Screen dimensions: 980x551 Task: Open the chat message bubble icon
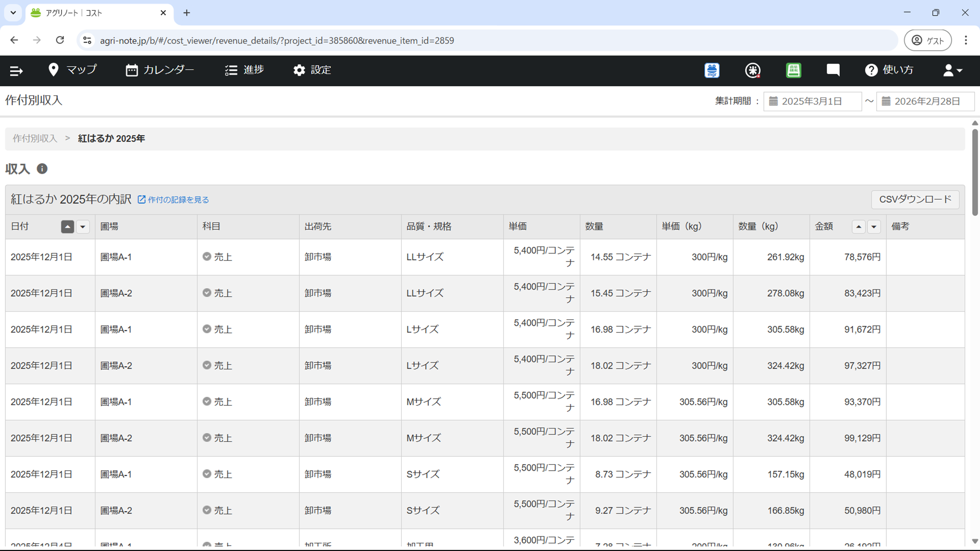tap(833, 70)
